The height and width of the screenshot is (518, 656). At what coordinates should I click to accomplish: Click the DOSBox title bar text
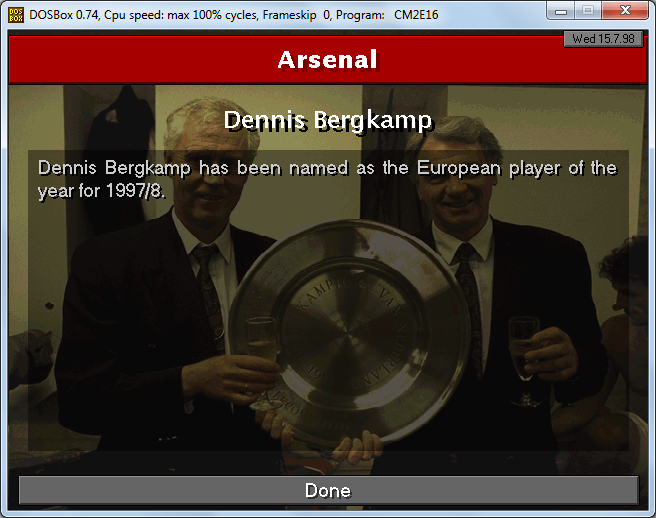[233, 15]
